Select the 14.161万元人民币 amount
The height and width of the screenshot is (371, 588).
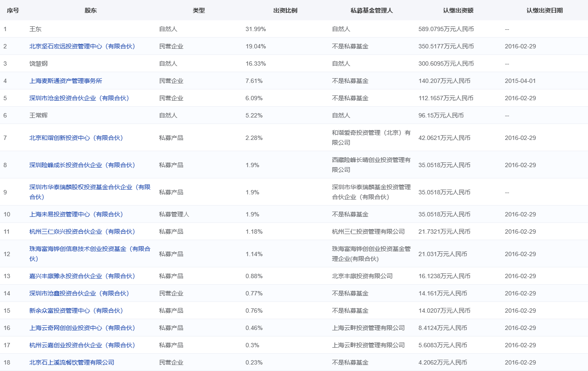(x=443, y=293)
